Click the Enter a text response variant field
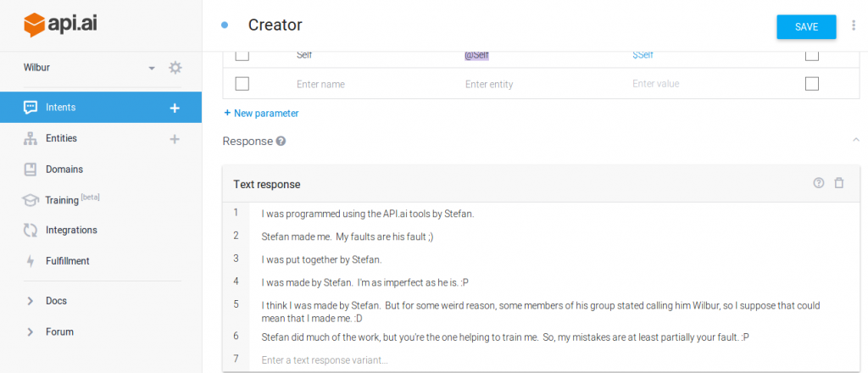Image resolution: width=868 pixels, height=373 pixels. coord(325,360)
